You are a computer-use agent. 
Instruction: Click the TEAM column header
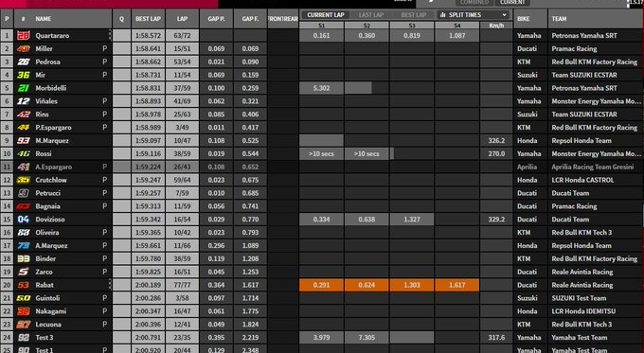pyautogui.click(x=596, y=19)
